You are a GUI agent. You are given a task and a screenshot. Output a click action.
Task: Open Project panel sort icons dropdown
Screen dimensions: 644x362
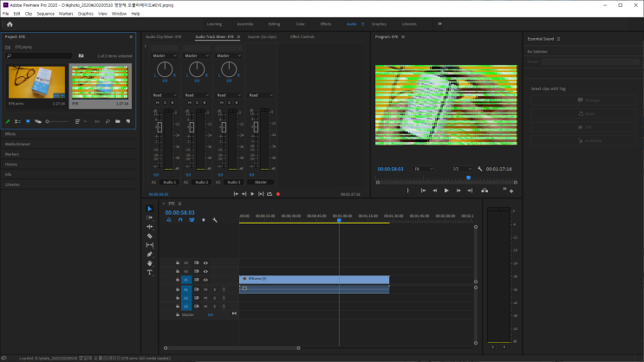click(80, 121)
